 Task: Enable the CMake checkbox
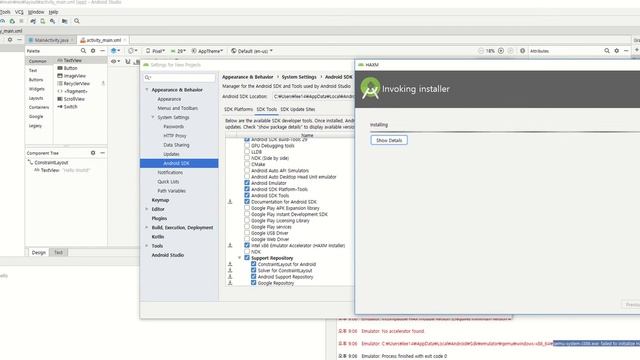coord(247,164)
